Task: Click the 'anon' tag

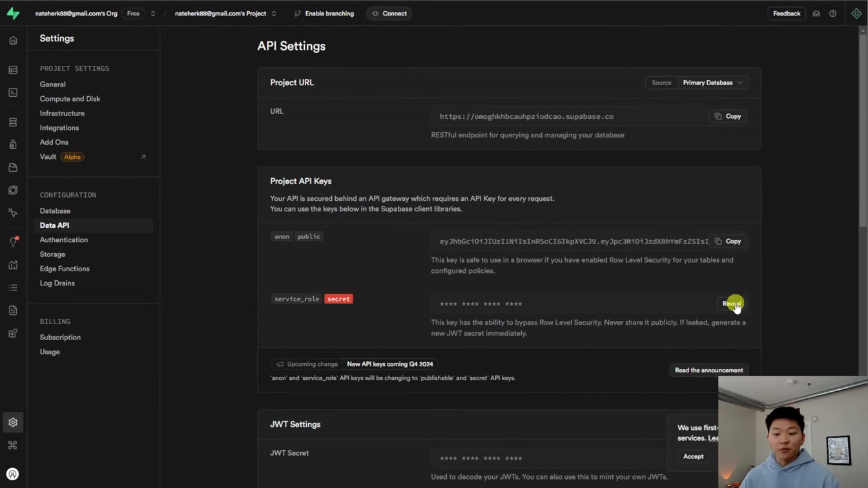Action: tap(282, 236)
